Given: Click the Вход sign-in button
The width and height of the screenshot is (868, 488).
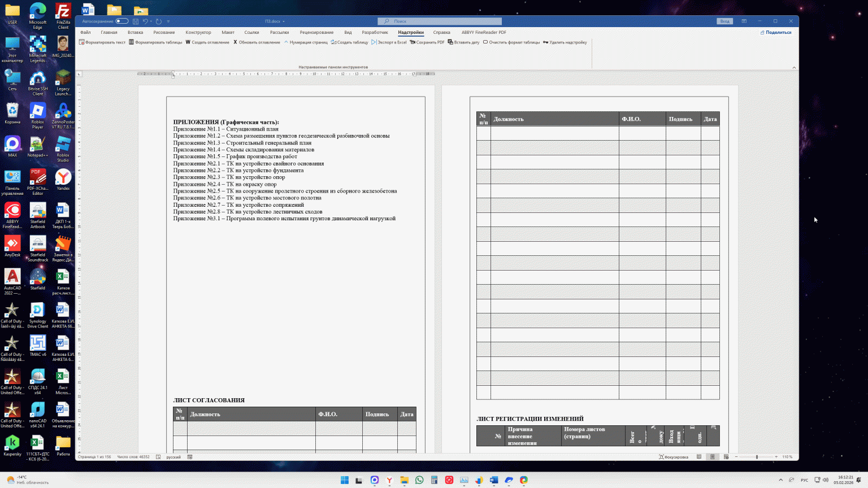Looking at the screenshot, I should tap(724, 21).
